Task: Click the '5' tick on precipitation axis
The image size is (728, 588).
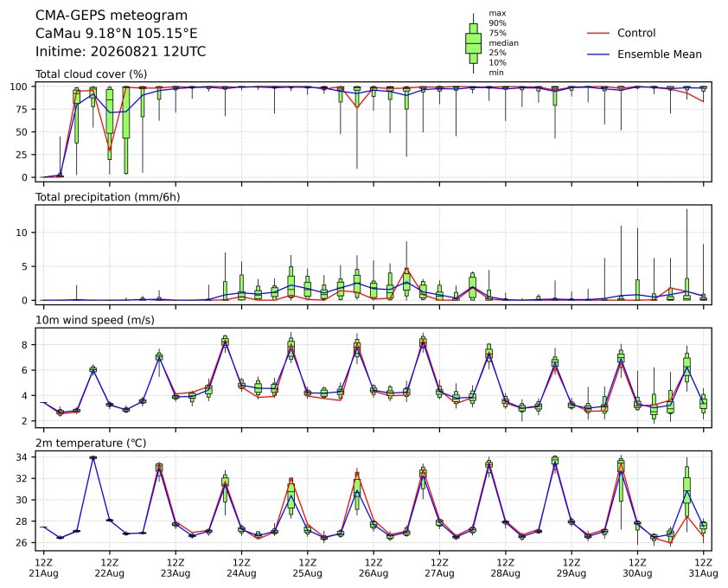Action: (x=25, y=266)
